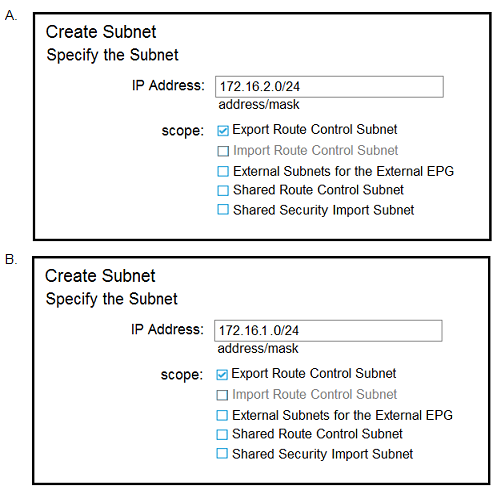Click the Create Subnet heading in option A
Viewport: 501px width, 493px height.
coord(101,32)
